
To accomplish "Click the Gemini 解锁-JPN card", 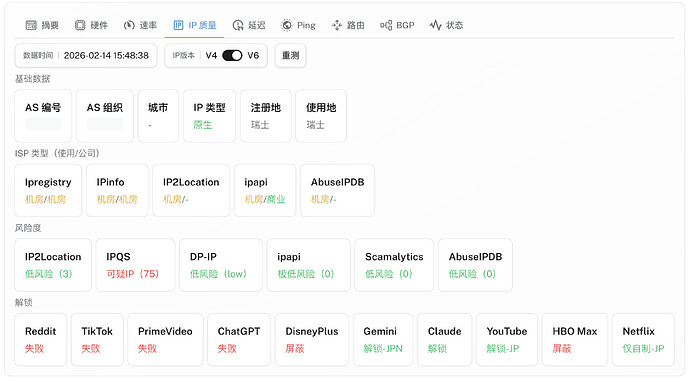I will 383,340.
